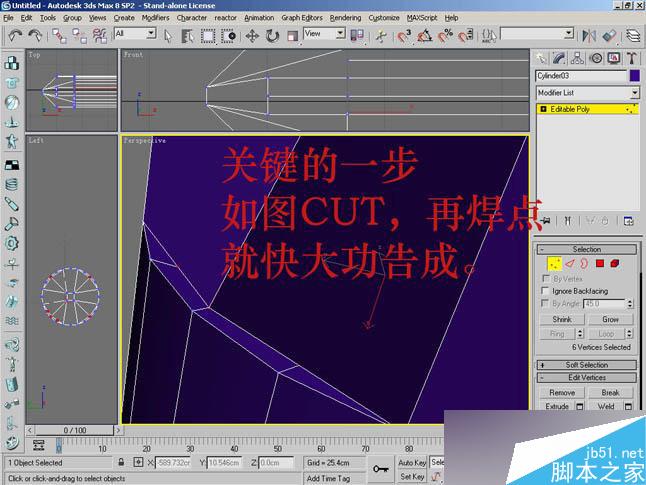Check the By Angle checkbox
Screen dimensions: 646x485
pos(545,303)
